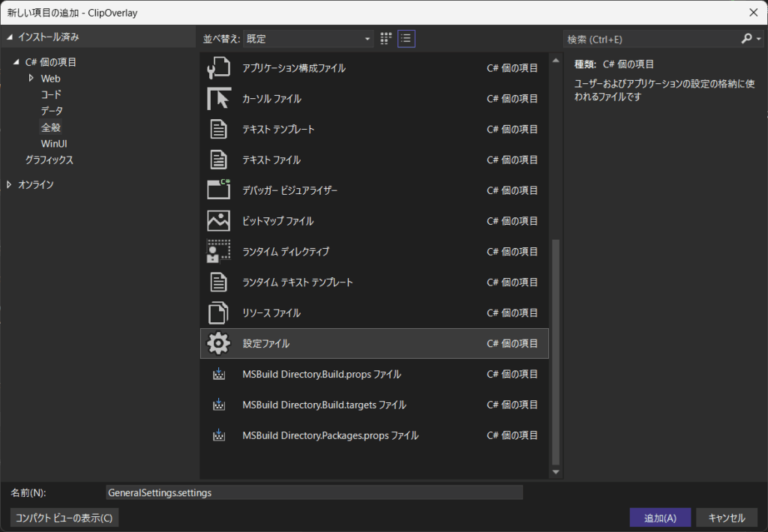Select リソース ファイル template name
The image size is (768, 532).
coord(271,312)
